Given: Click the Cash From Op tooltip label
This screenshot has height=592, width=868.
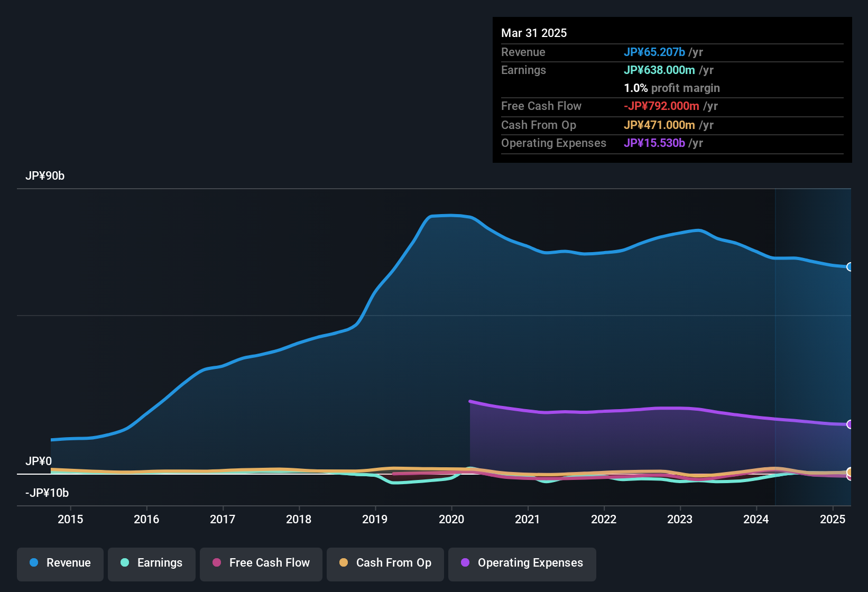Looking at the screenshot, I should point(539,125).
